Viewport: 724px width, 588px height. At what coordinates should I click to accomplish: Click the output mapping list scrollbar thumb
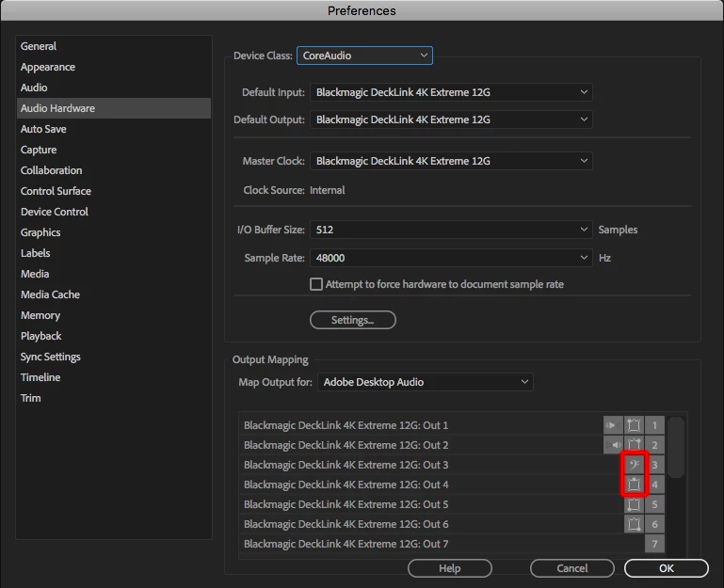676,447
